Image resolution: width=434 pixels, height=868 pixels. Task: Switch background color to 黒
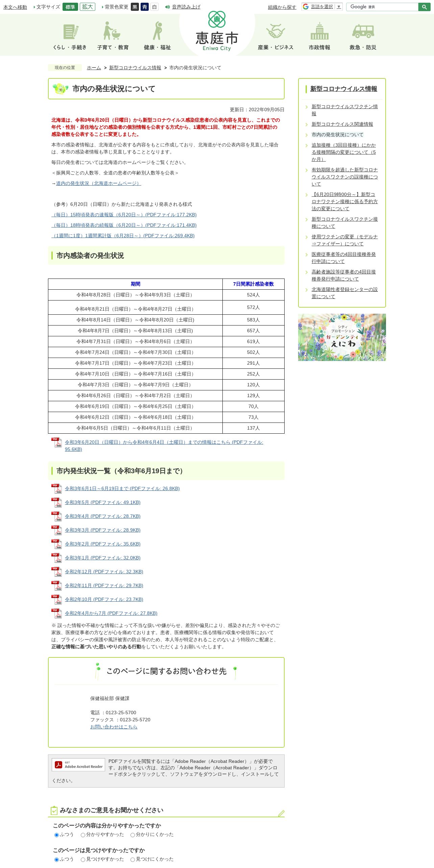pos(135,7)
